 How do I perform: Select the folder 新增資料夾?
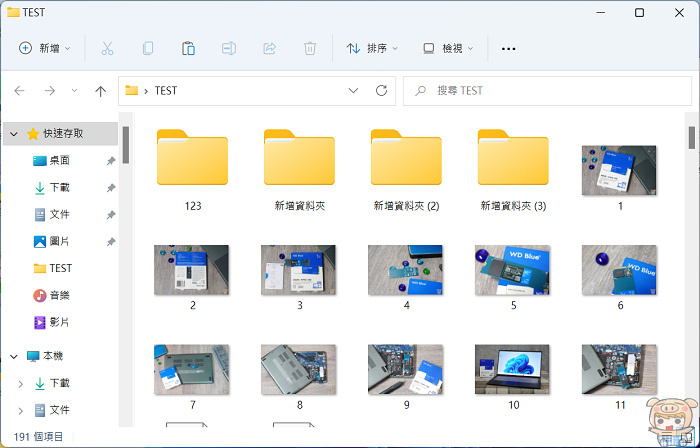299,170
